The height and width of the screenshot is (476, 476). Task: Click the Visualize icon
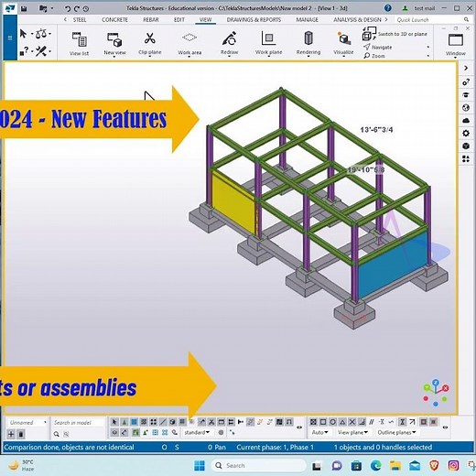coord(343,38)
